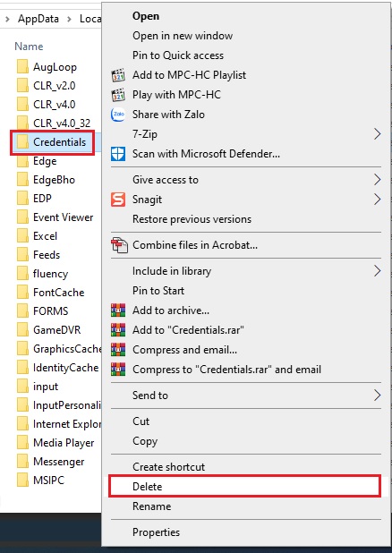Click the Microsoft Defender shield icon
The width and height of the screenshot is (392, 553).
click(118, 154)
